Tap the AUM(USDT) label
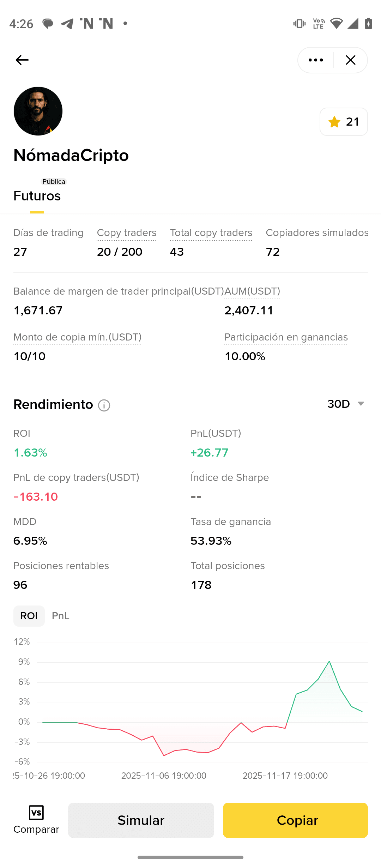Screen dimensions: 381x868 [x=252, y=291]
